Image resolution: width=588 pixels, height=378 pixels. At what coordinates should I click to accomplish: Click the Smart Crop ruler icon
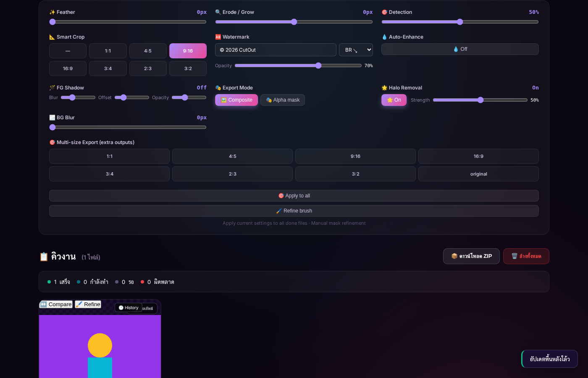(x=52, y=37)
